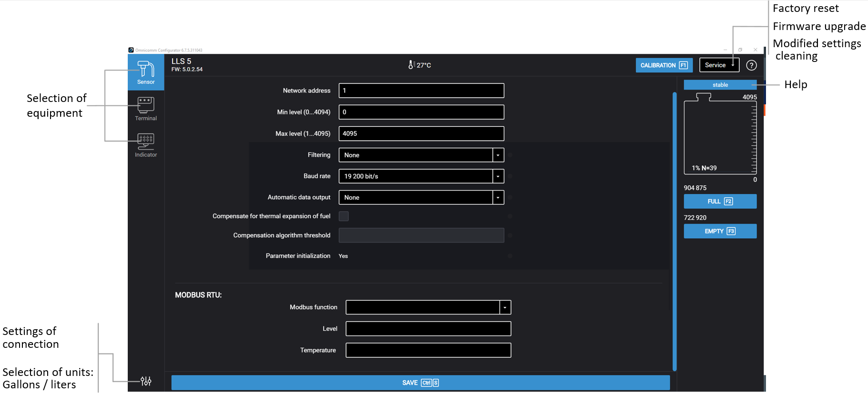Click the SAVE button

coord(420,383)
